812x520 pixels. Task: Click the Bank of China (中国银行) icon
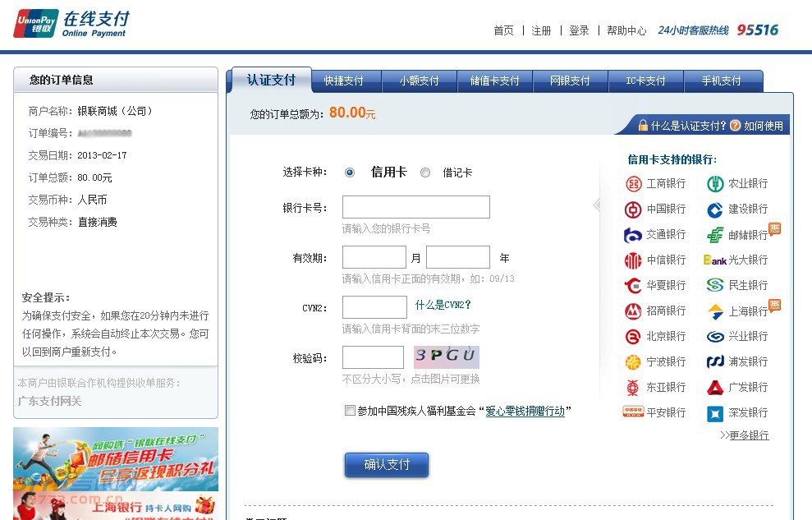pyautogui.click(x=633, y=209)
